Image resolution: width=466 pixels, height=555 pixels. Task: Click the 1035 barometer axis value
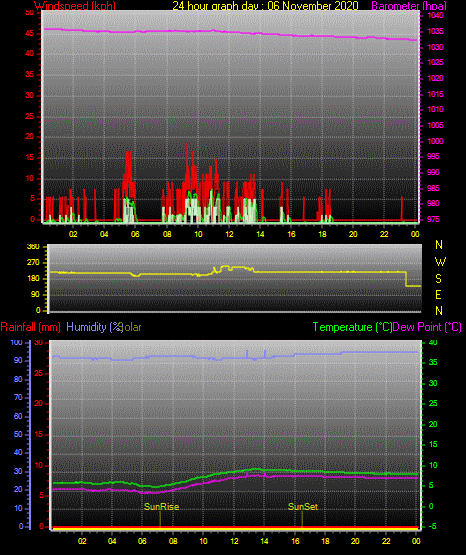point(435,32)
